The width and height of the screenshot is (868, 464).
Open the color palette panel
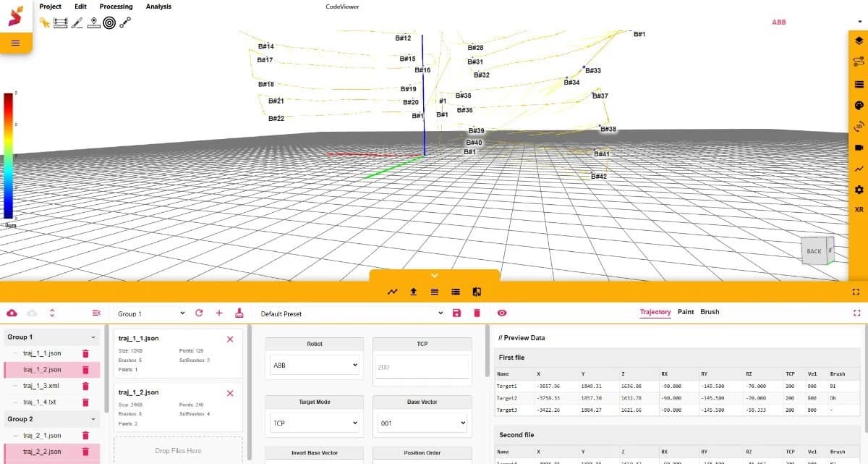pyautogui.click(x=859, y=105)
